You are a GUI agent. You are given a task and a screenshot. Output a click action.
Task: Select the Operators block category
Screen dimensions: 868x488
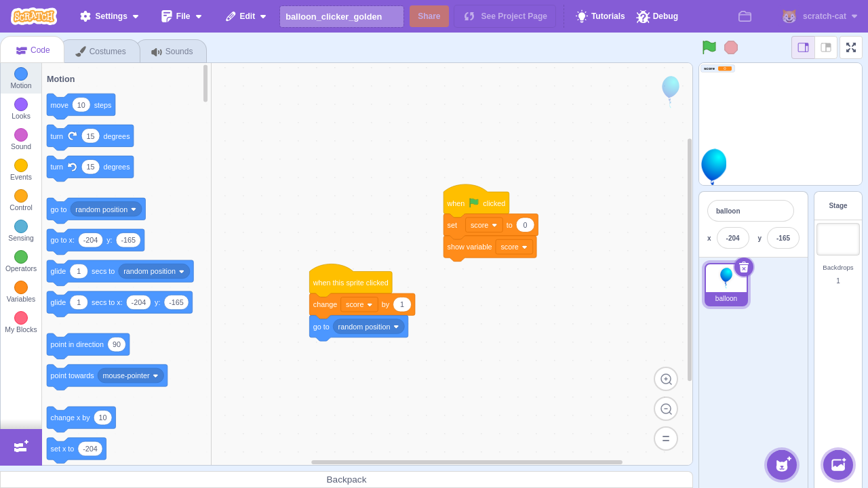click(x=21, y=261)
